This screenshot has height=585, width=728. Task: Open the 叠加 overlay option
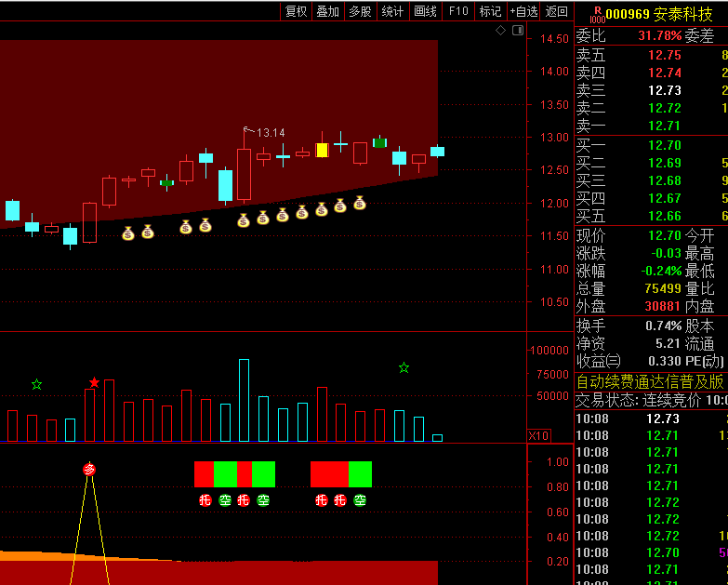(328, 11)
